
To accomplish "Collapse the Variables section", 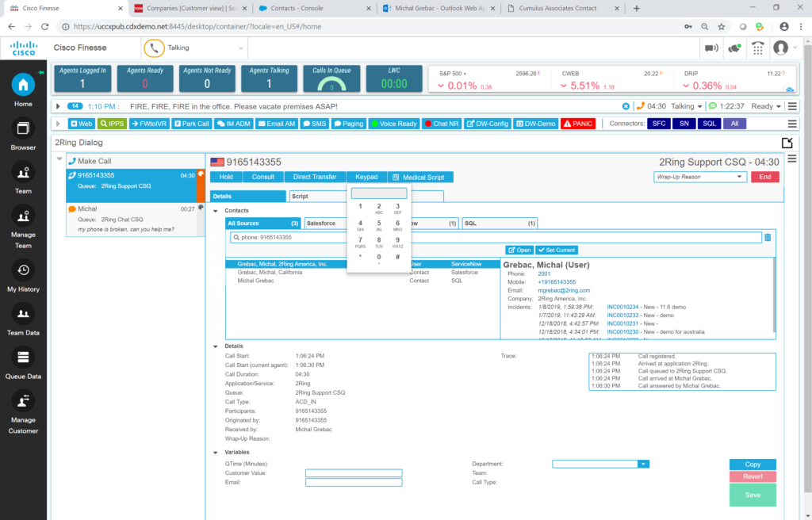I will 215,452.
